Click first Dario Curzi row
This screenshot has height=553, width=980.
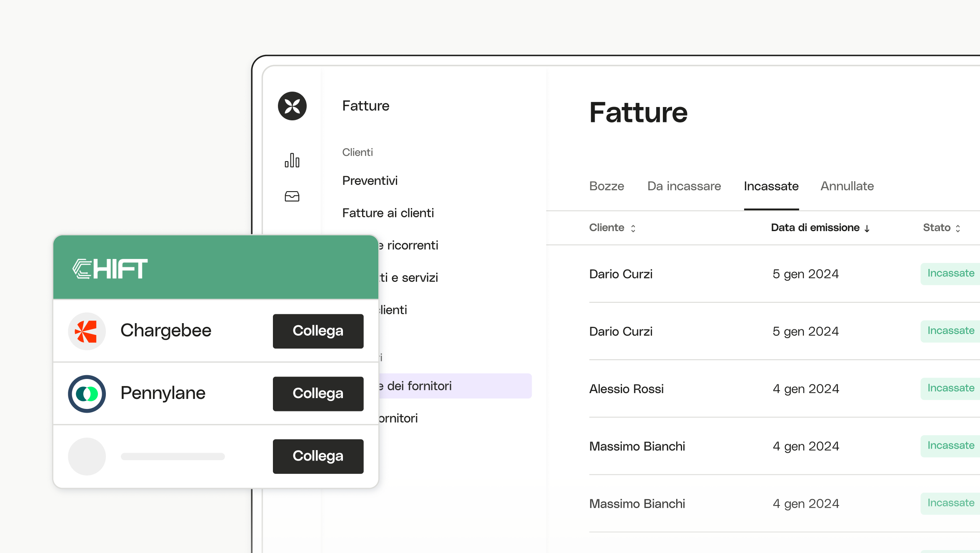click(785, 274)
